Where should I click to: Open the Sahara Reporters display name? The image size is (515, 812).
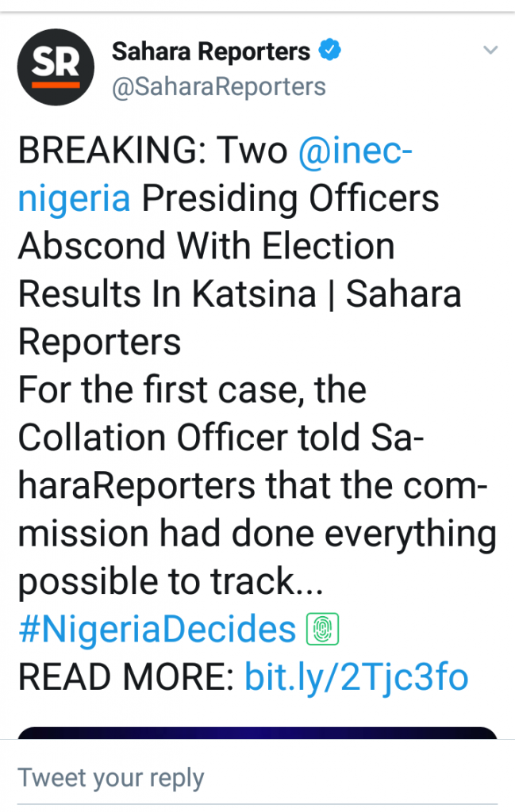[211, 52]
